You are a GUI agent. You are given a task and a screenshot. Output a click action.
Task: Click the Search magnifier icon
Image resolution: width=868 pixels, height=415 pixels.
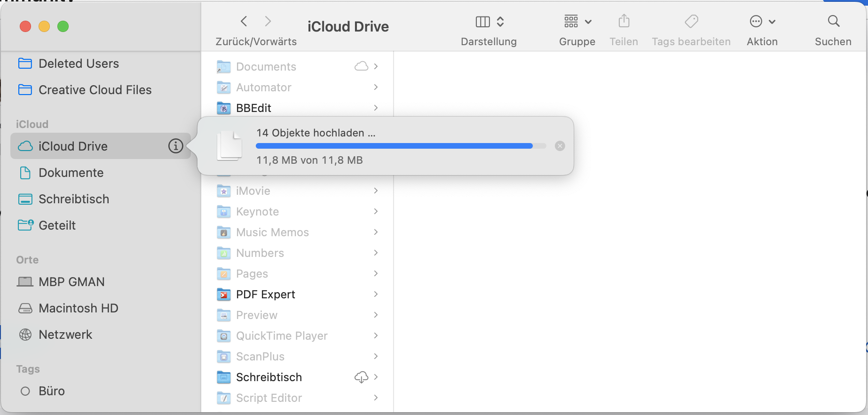pyautogui.click(x=833, y=21)
